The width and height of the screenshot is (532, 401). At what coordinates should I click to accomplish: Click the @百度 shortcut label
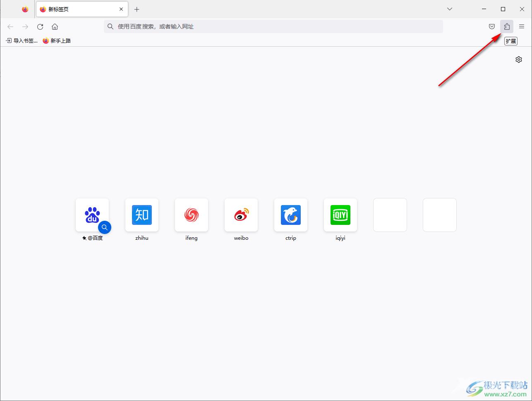point(92,238)
